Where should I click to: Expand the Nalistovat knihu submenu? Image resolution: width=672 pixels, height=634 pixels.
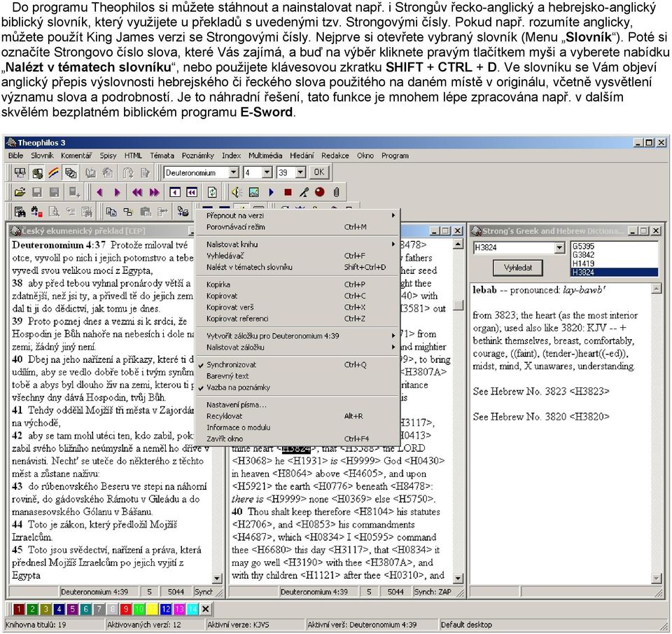(x=297, y=244)
